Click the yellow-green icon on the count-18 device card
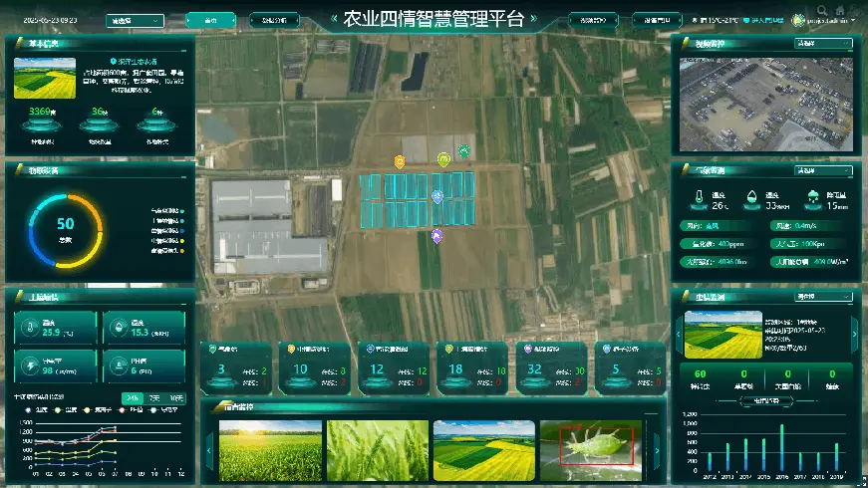This screenshot has height=488, width=868. pos(448,349)
